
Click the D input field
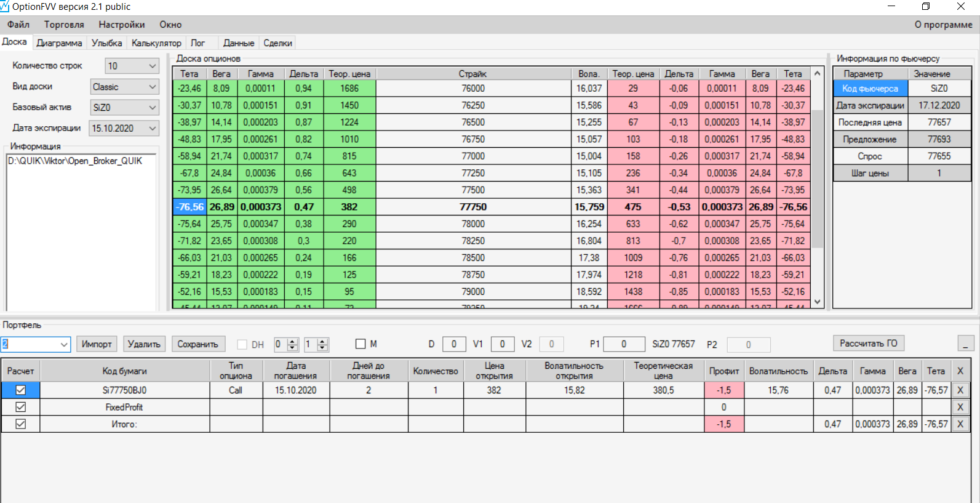point(454,344)
